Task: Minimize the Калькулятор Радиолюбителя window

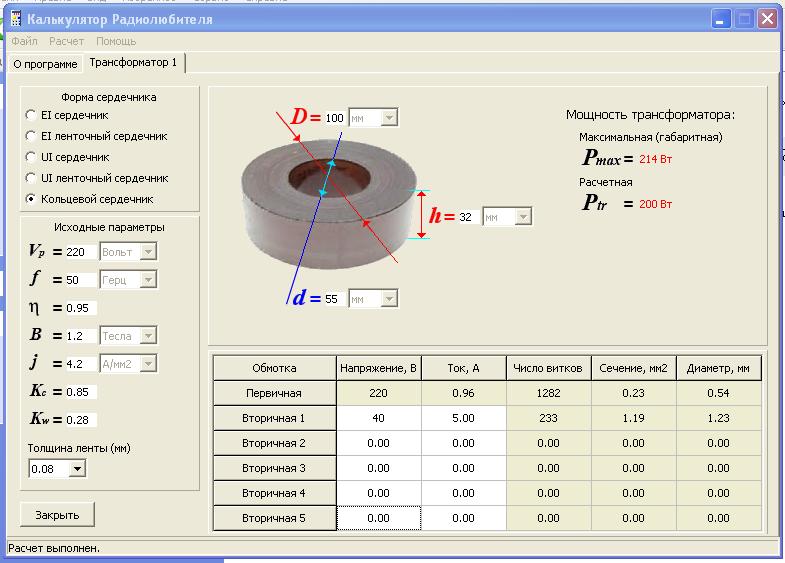Action: [x=721, y=19]
